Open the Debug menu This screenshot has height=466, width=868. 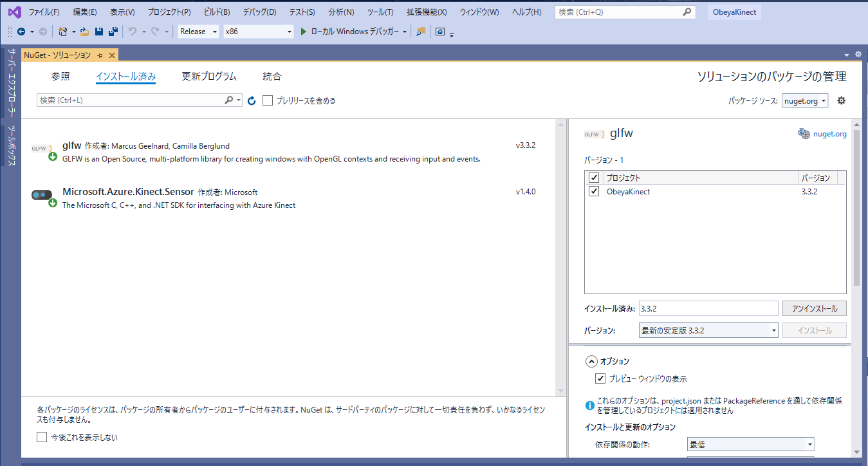(x=259, y=12)
